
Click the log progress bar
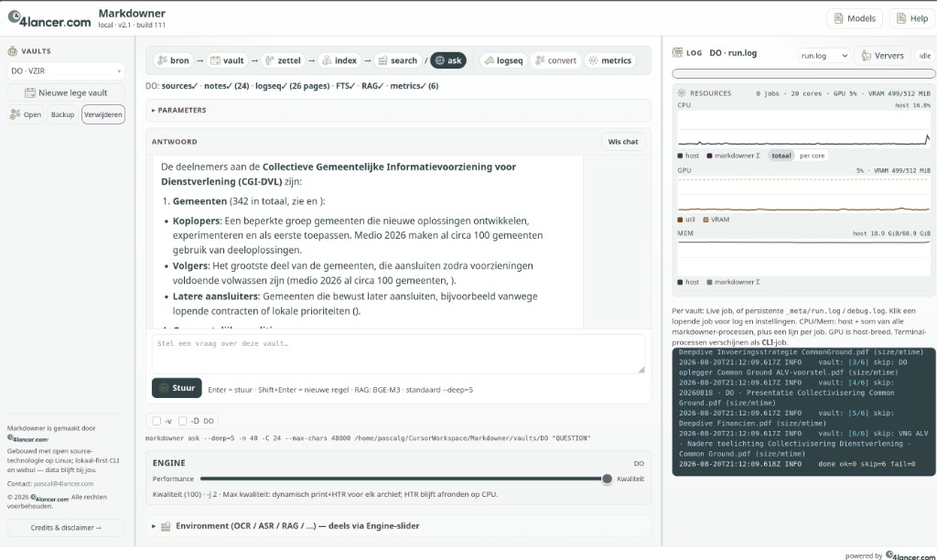pos(803,73)
